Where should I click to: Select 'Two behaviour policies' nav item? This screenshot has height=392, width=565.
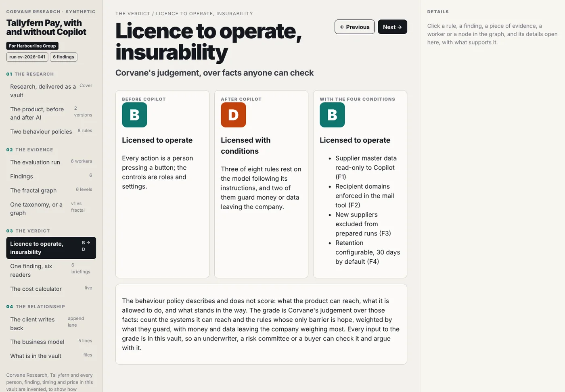[x=51, y=131]
